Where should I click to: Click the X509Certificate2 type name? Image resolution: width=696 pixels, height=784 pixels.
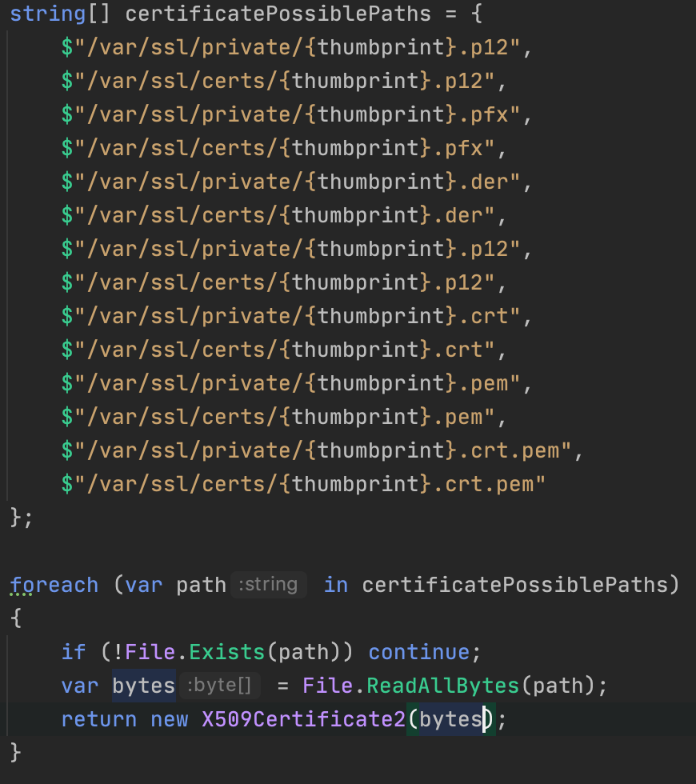pyautogui.click(x=303, y=719)
